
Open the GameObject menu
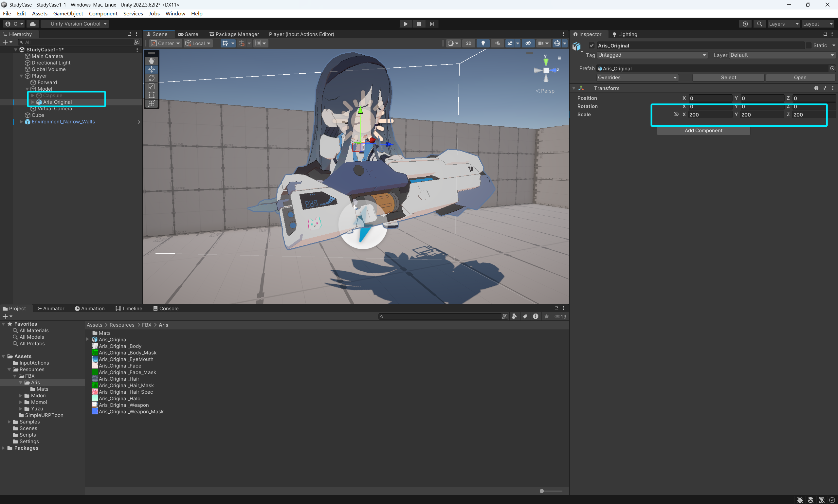[x=68, y=14]
